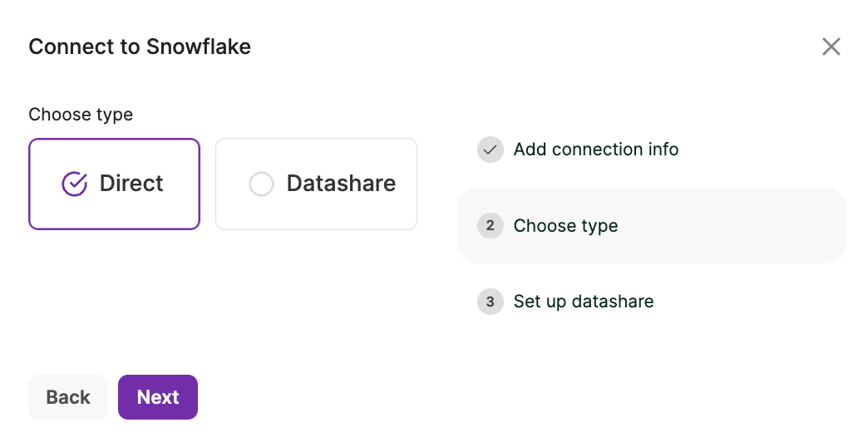Go back using the Back button

click(x=68, y=397)
